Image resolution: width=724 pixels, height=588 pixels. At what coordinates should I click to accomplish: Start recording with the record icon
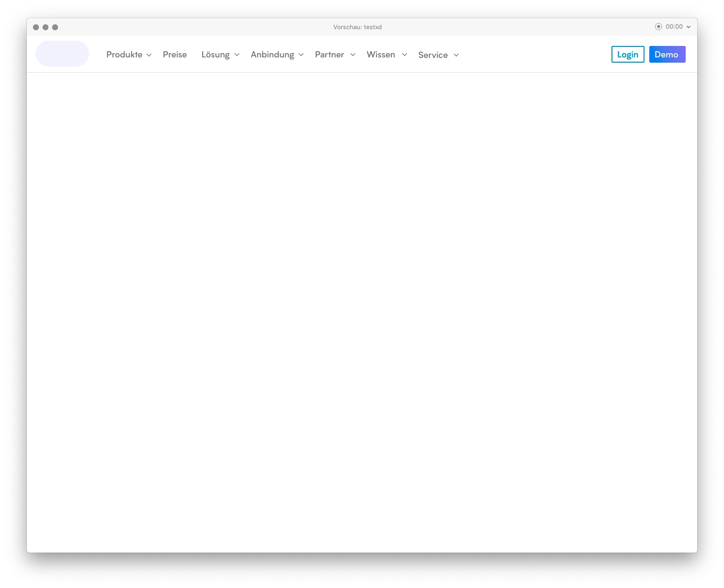click(x=658, y=27)
